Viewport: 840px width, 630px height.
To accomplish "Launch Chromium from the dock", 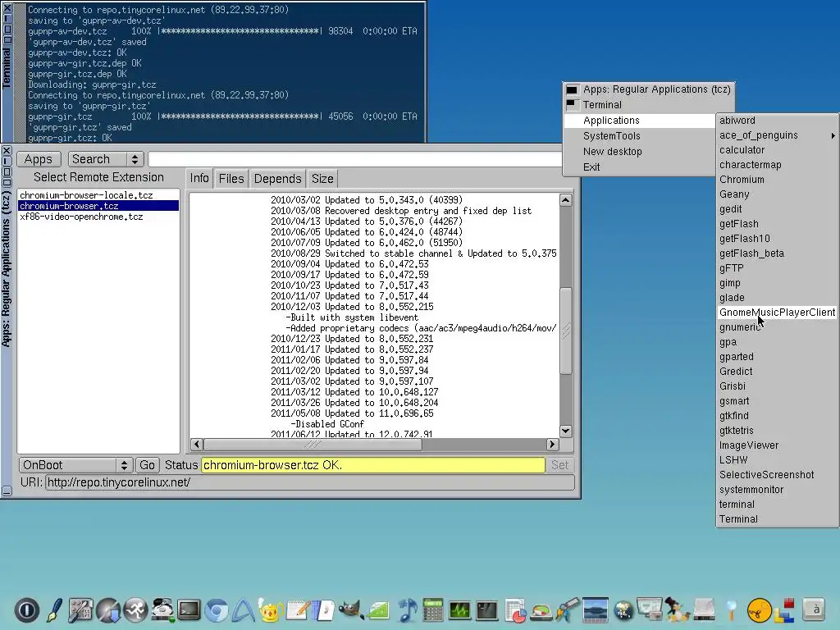I will [217, 609].
